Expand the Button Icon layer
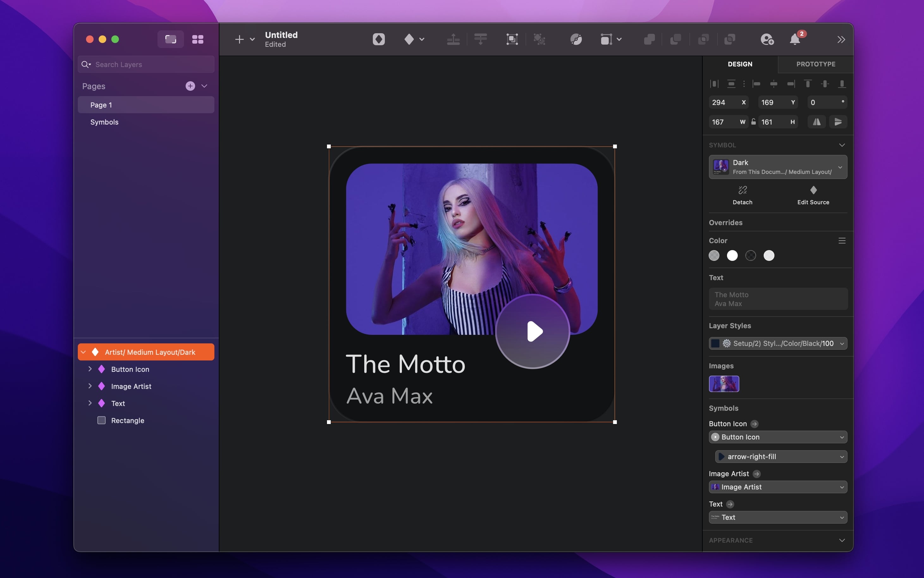 coord(90,369)
